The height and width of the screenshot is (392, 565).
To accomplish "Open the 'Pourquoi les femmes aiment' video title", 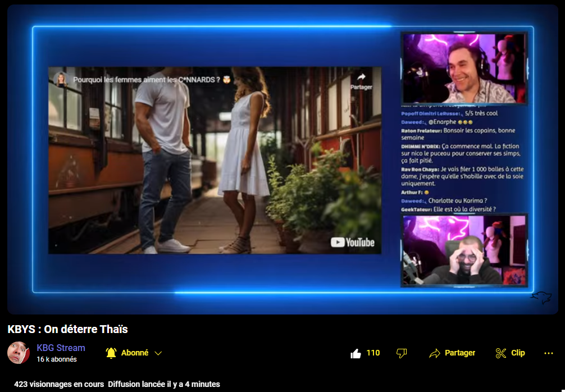I will pyautogui.click(x=144, y=80).
